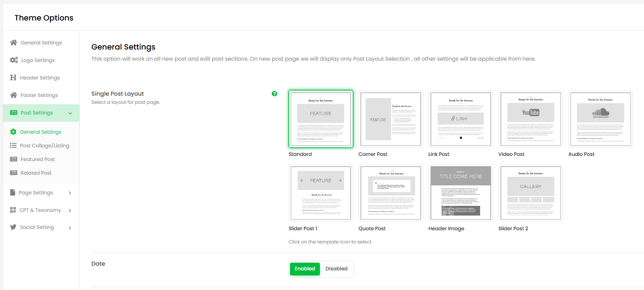
Task: Pick the Audio Post SoundCloud layout
Action: pos(600,119)
